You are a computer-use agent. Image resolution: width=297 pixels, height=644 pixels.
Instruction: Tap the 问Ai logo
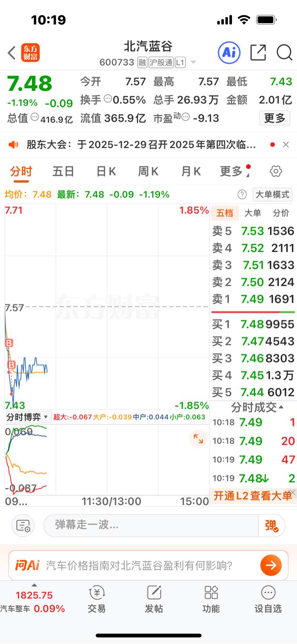(27, 565)
